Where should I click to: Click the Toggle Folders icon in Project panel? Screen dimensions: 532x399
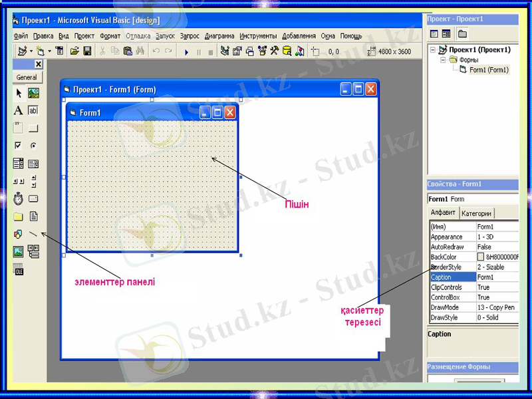coord(462,34)
